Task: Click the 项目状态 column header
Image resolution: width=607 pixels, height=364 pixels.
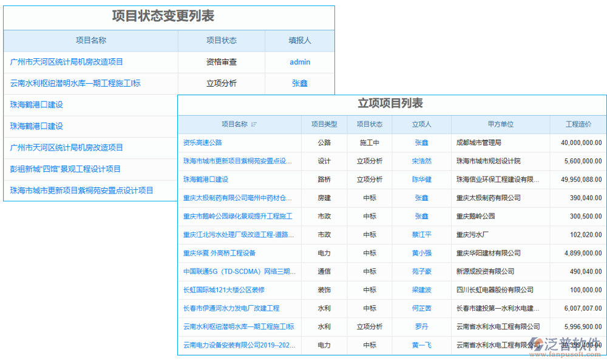Action: (x=370, y=124)
